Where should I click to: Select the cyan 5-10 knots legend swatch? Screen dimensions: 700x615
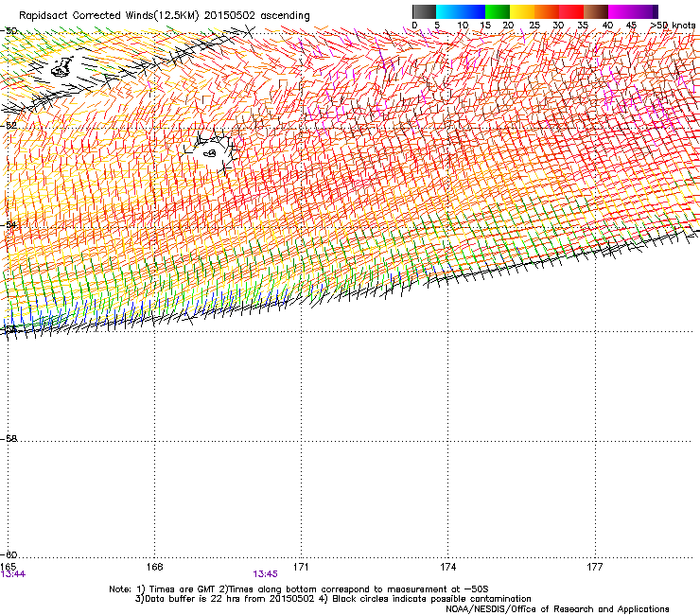pos(448,11)
